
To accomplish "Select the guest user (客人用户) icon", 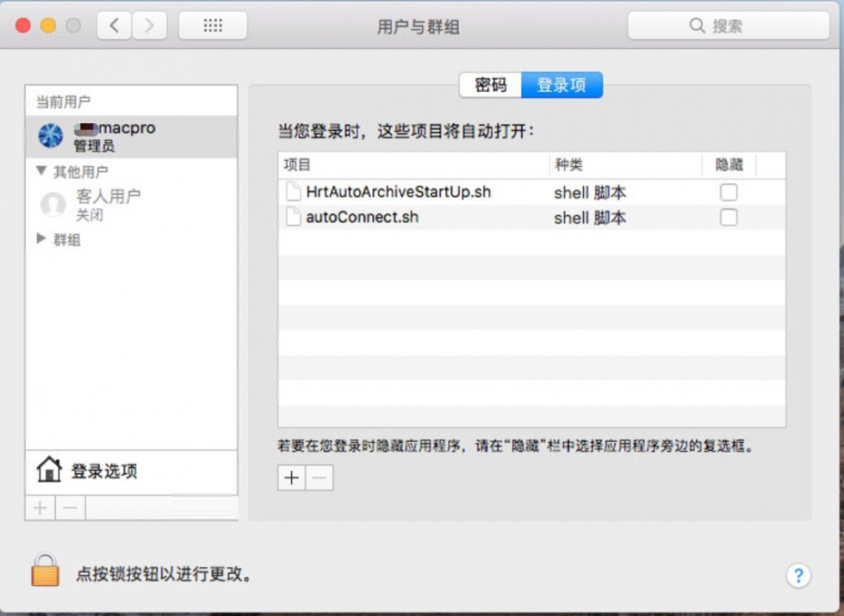I will pos(52,203).
